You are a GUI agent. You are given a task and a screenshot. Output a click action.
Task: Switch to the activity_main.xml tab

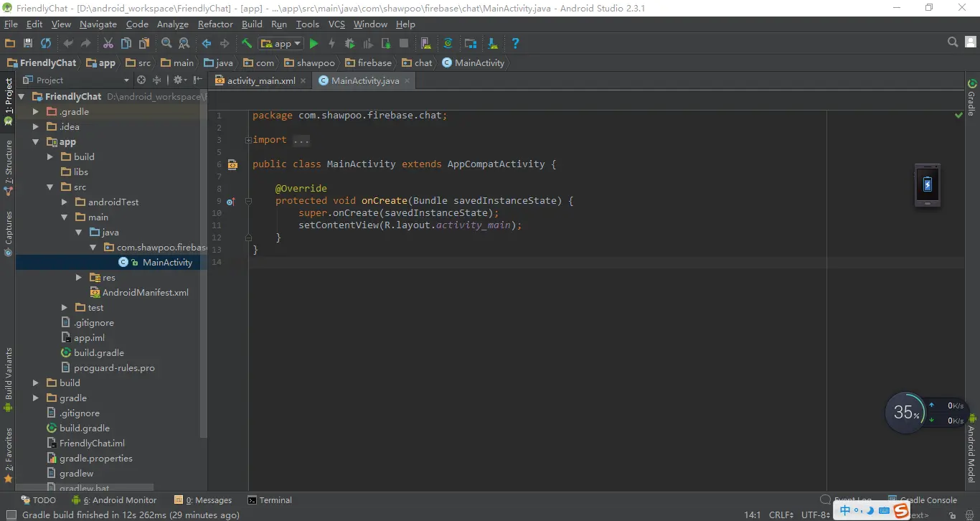click(x=261, y=81)
